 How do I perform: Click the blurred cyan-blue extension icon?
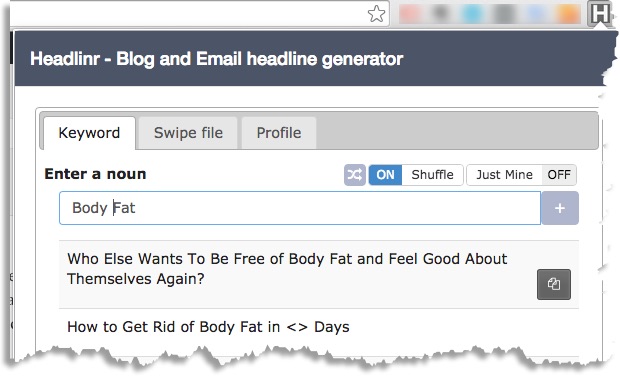472,14
